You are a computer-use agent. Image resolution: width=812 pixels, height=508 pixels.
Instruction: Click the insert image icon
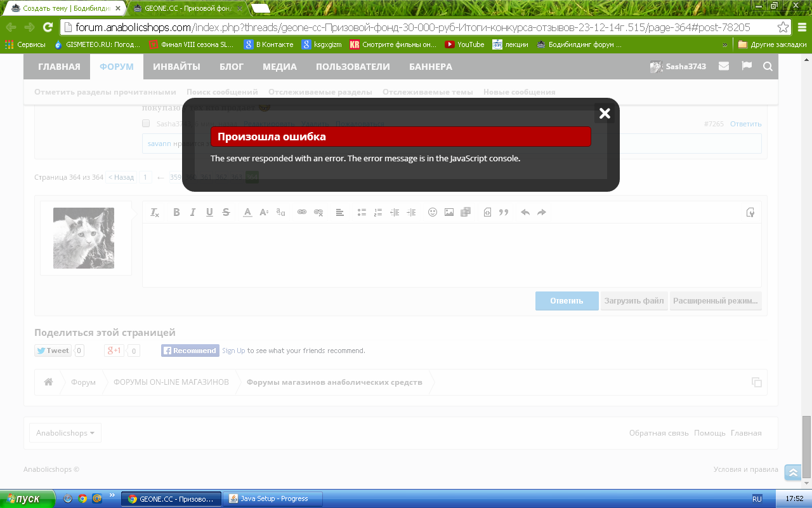(449, 213)
